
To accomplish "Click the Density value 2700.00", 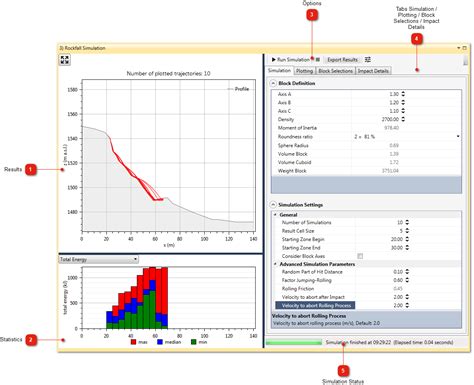I will coord(390,119).
